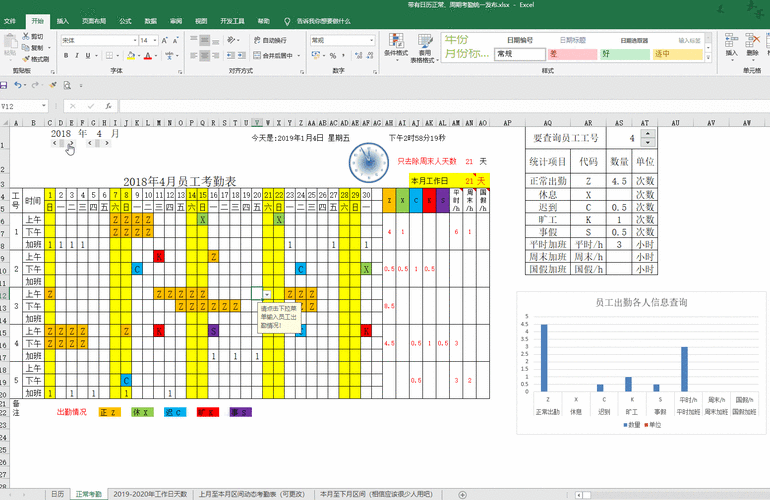Switch to the 日历 sheet tab
This screenshot has height=500, width=770.
pos(57,494)
